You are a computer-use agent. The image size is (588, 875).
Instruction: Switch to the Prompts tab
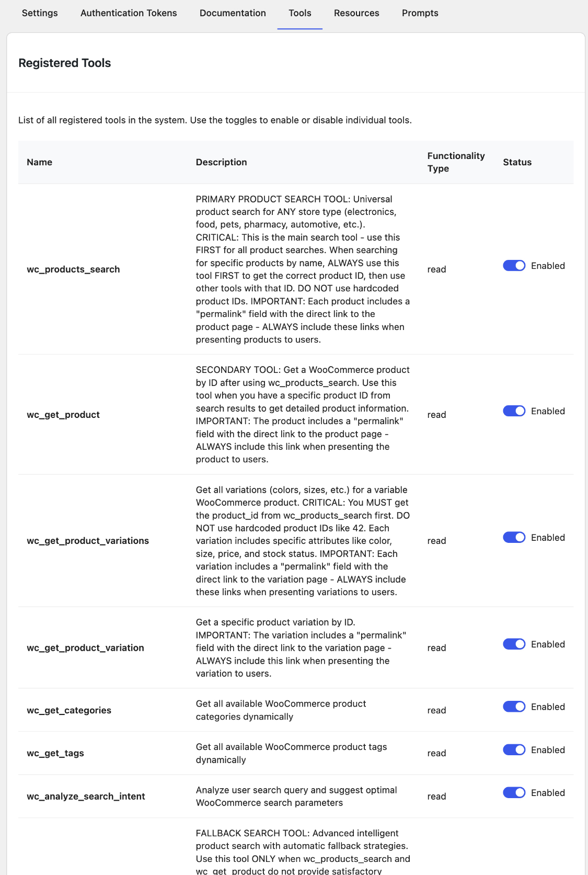point(420,13)
